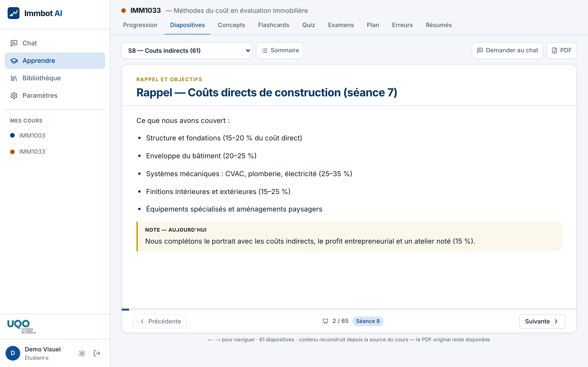The width and height of the screenshot is (588, 367).
Task: Go to the Suivante slide
Action: tap(542, 321)
